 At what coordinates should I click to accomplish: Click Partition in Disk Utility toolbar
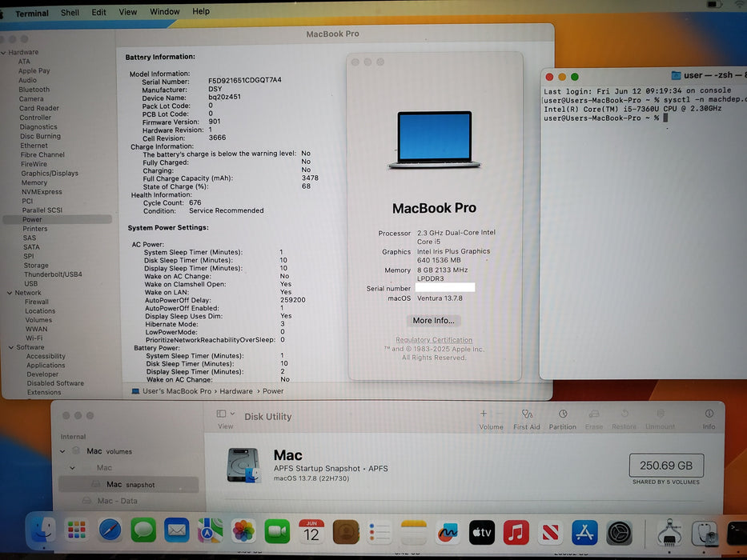563,419
